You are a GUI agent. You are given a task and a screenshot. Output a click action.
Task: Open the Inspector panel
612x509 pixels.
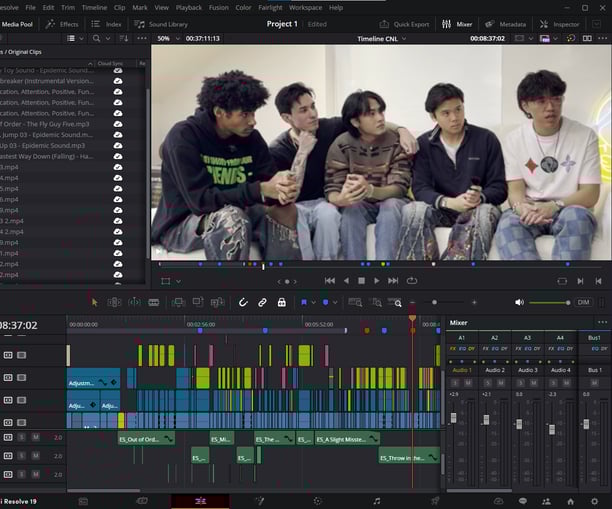559,24
